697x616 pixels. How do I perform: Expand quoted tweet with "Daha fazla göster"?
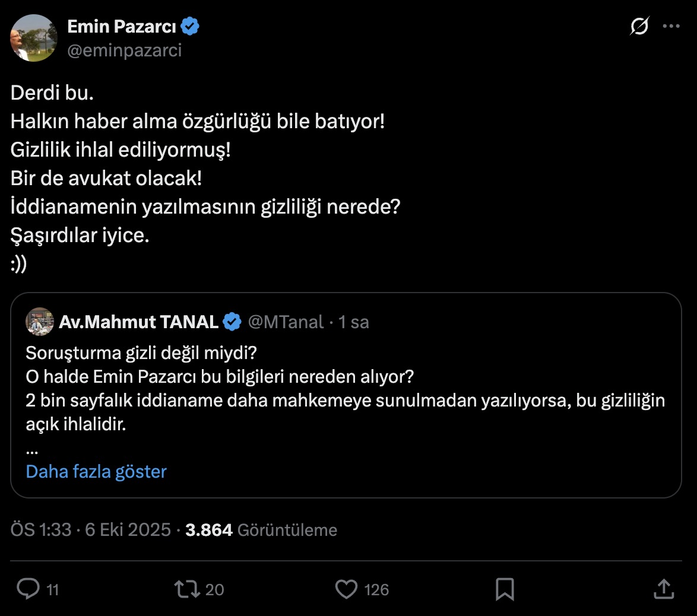tap(96, 472)
